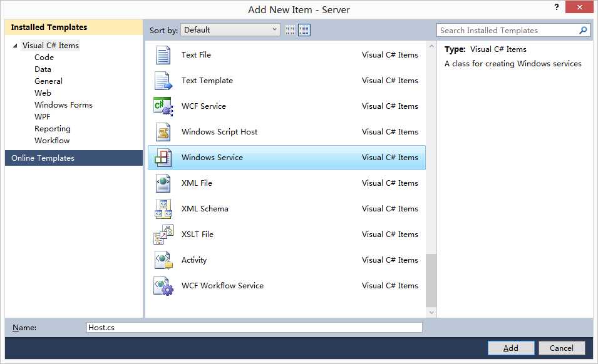
Task: Click the WCF Service label
Action: [204, 106]
